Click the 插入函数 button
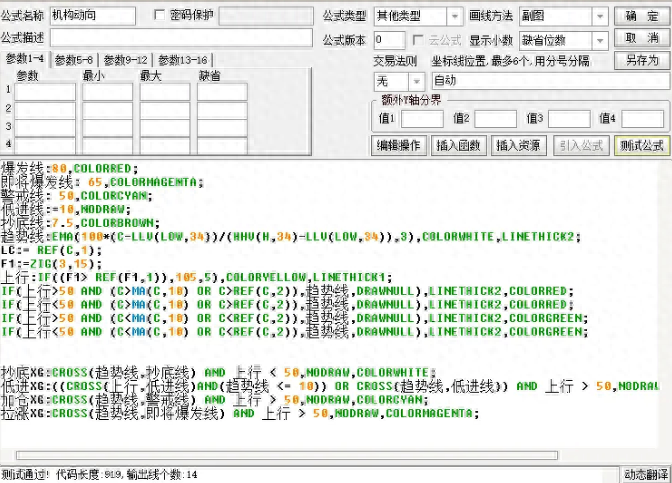This screenshot has height=483, width=672. 458,146
